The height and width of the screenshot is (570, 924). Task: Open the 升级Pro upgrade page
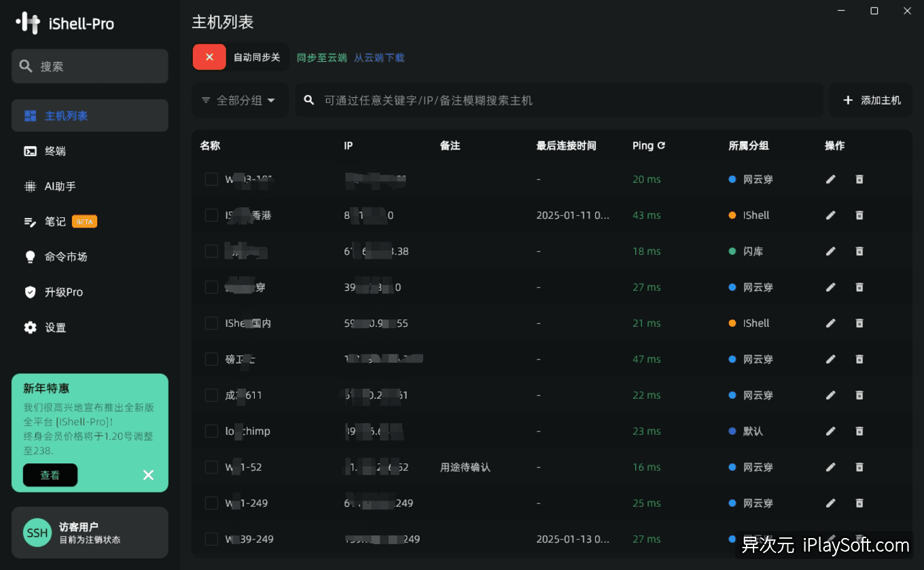coord(61,292)
